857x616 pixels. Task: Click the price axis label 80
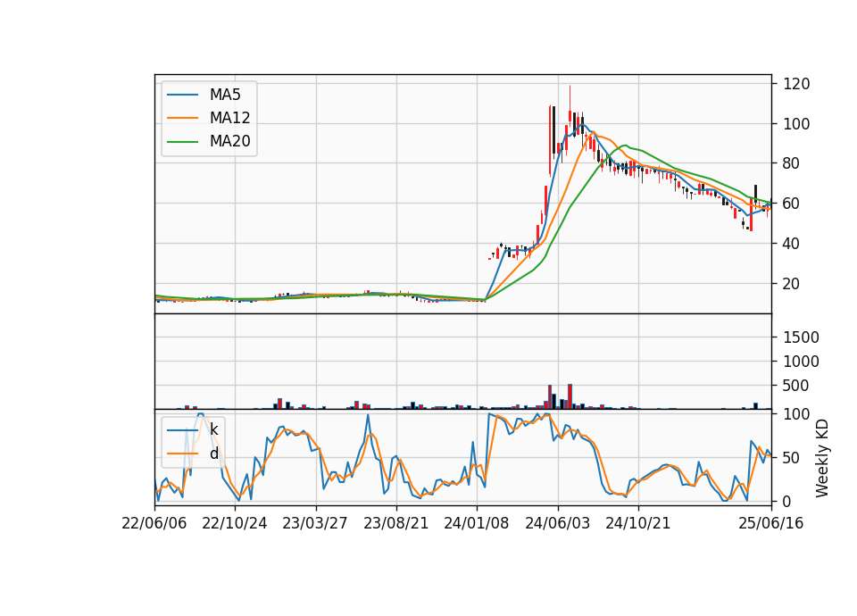(x=792, y=163)
